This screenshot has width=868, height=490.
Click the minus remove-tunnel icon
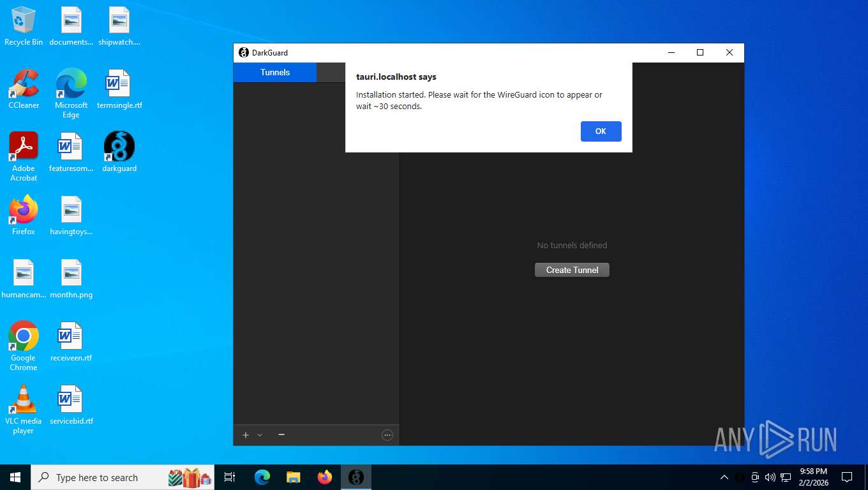pyautogui.click(x=281, y=434)
